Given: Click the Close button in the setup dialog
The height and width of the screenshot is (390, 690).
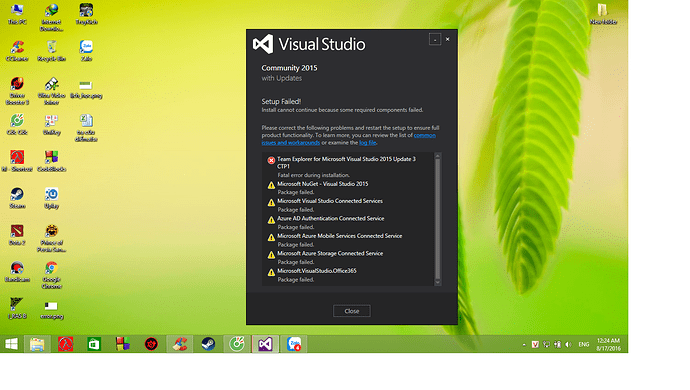Looking at the screenshot, I should pyautogui.click(x=352, y=311).
